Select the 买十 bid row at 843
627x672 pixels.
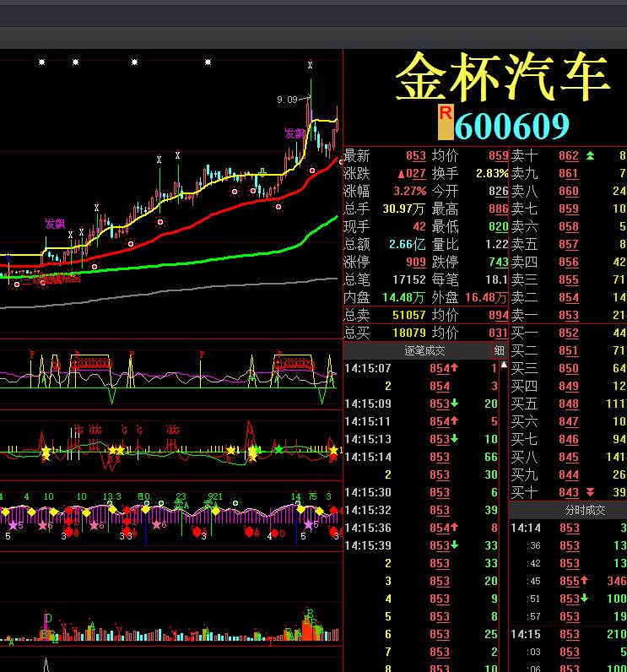click(x=568, y=492)
